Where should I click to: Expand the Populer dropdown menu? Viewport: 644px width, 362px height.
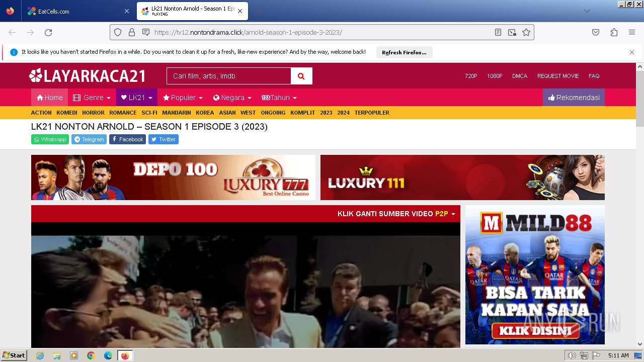[x=183, y=98]
